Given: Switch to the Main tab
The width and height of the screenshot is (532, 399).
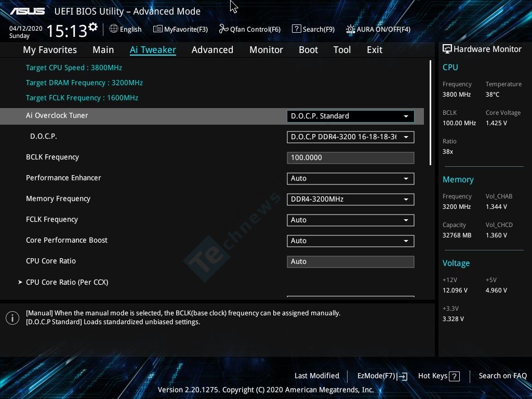Looking at the screenshot, I should tap(103, 50).
